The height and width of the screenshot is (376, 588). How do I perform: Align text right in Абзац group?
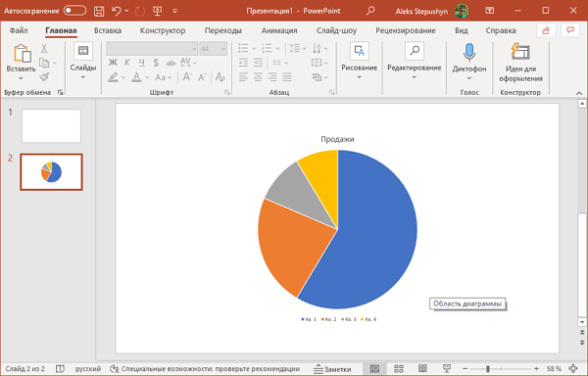tap(272, 77)
